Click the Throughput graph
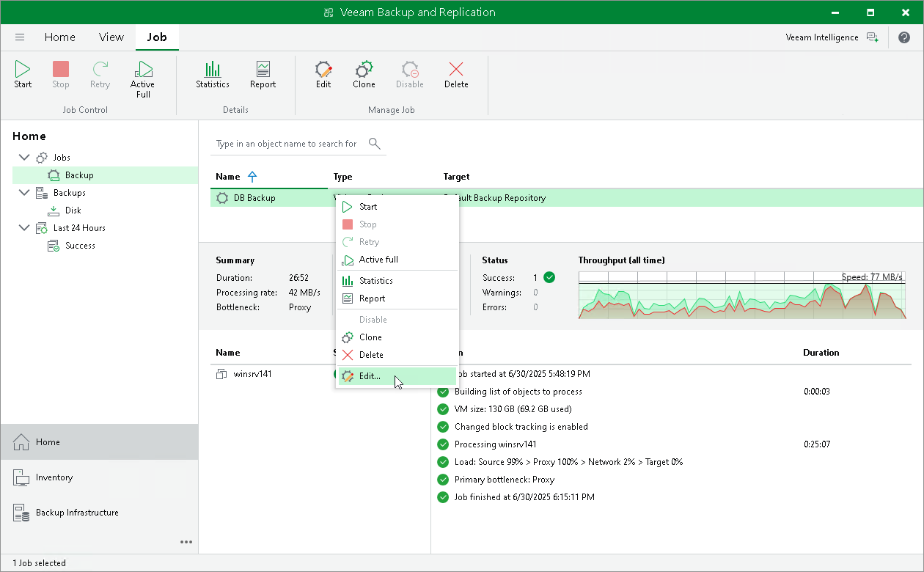The width and height of the screenshot is (924, 572). [742, 295]
